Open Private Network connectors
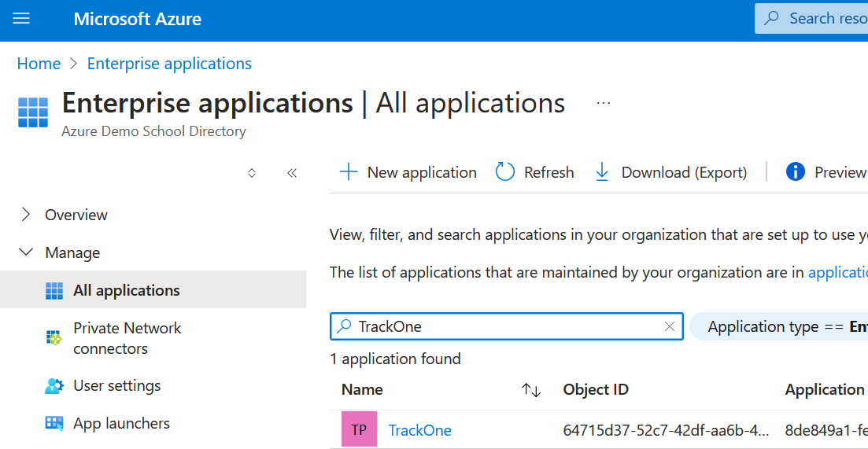The height and width of the screenshot is (449, 868). pyautogui.click(x=127, y=338)
